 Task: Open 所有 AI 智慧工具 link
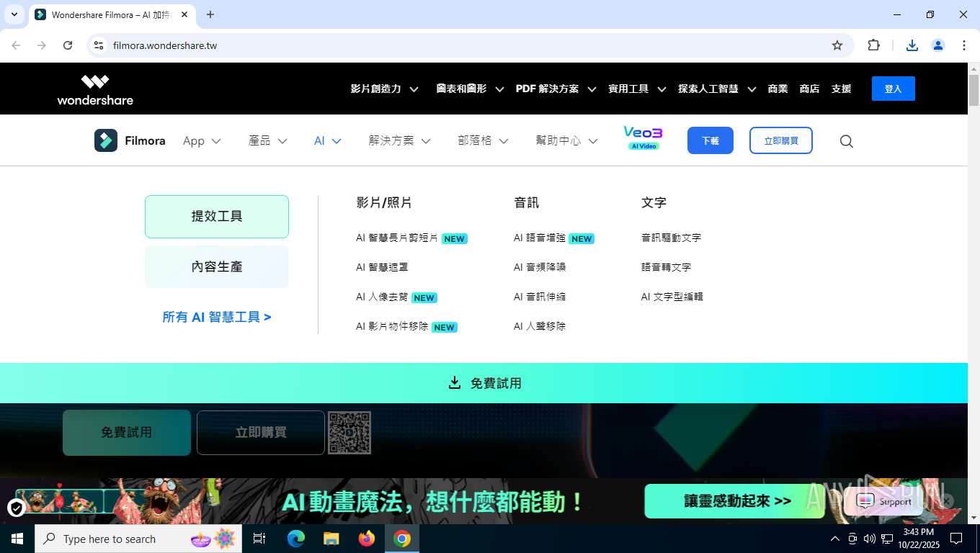click(217, 317)
